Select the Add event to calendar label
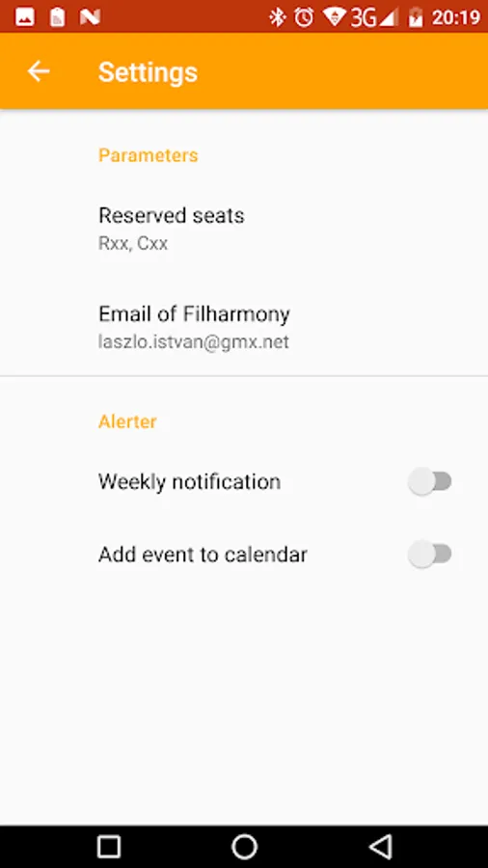Screen dimensions: 488x868 [203, 555]
